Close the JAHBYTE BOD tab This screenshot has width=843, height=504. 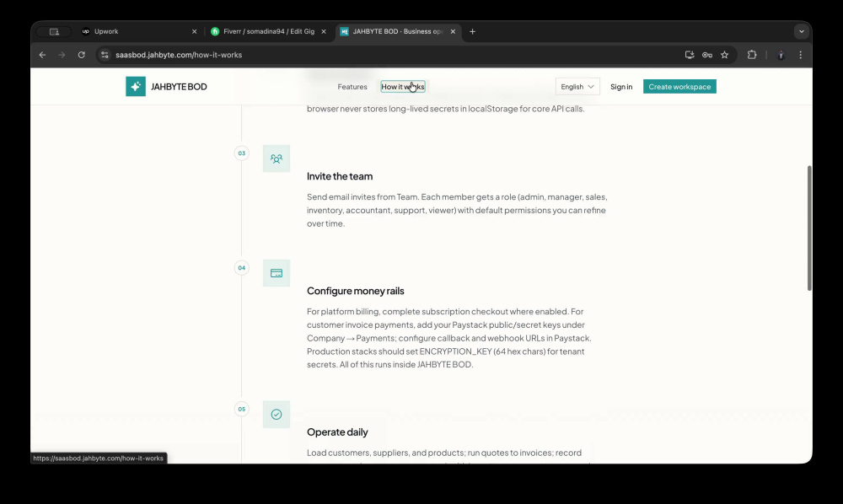tap(453, 32)
